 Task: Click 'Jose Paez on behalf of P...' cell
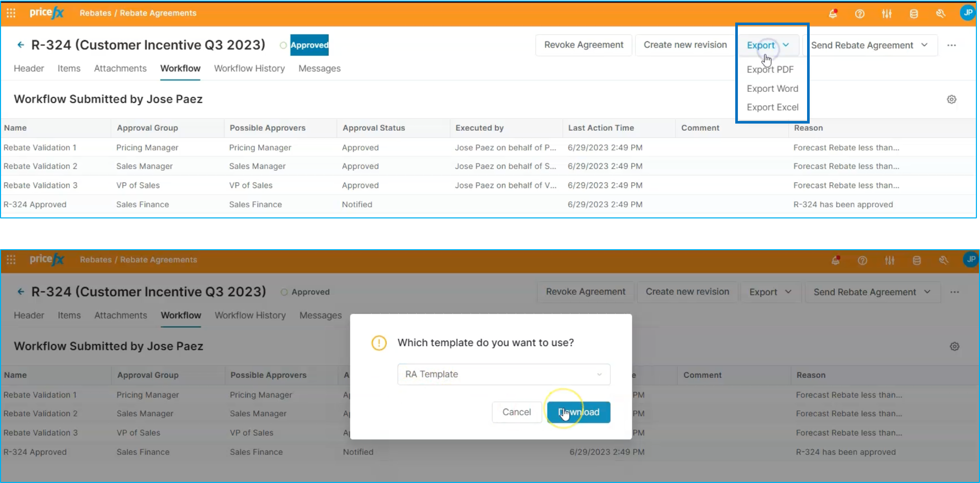[x=505, y=147]
